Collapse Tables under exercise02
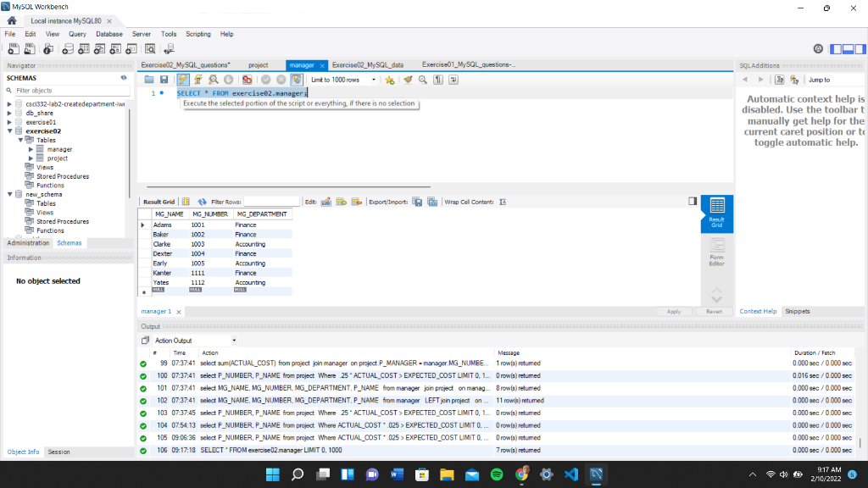The image size is (868, 488). [x=20, y=140]
